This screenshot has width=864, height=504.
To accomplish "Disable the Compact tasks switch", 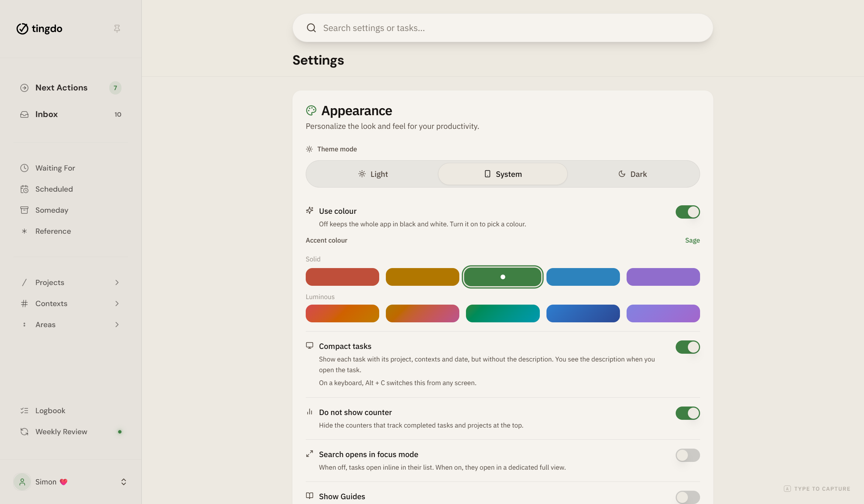I will coord(688,347).
